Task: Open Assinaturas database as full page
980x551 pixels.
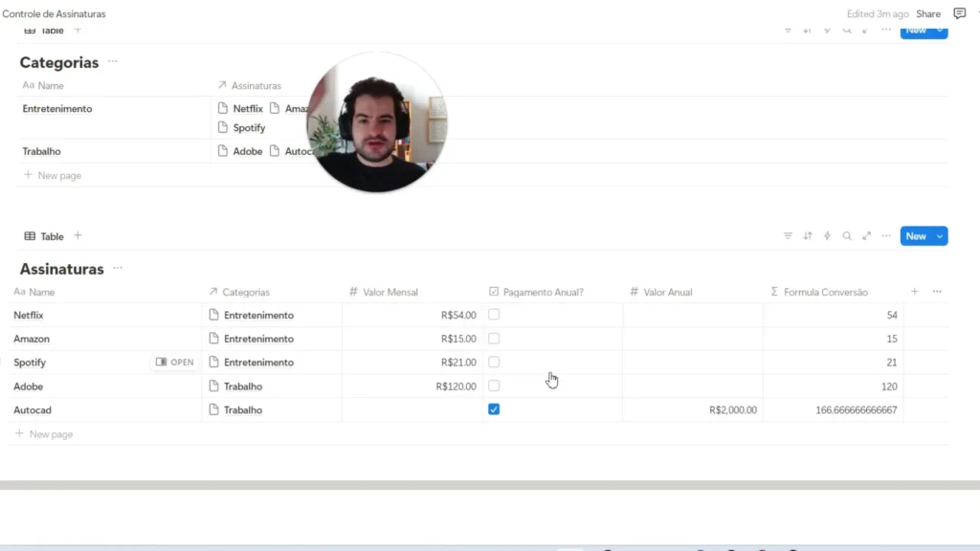Action: [x=866, y=236]
